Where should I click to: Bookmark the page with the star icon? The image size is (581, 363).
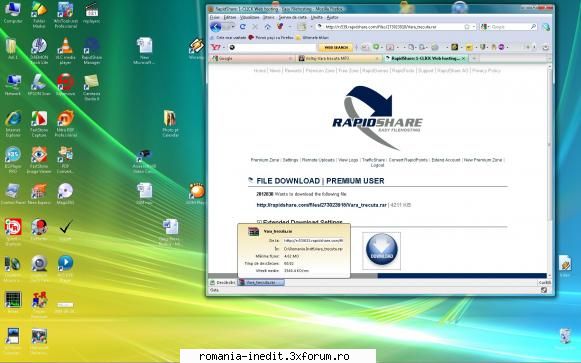point(467,27)
